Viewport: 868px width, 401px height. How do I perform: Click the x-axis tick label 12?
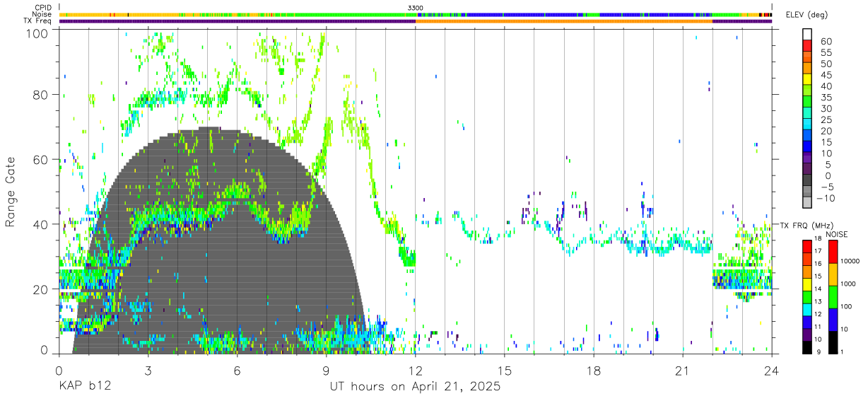click(415, 371)
